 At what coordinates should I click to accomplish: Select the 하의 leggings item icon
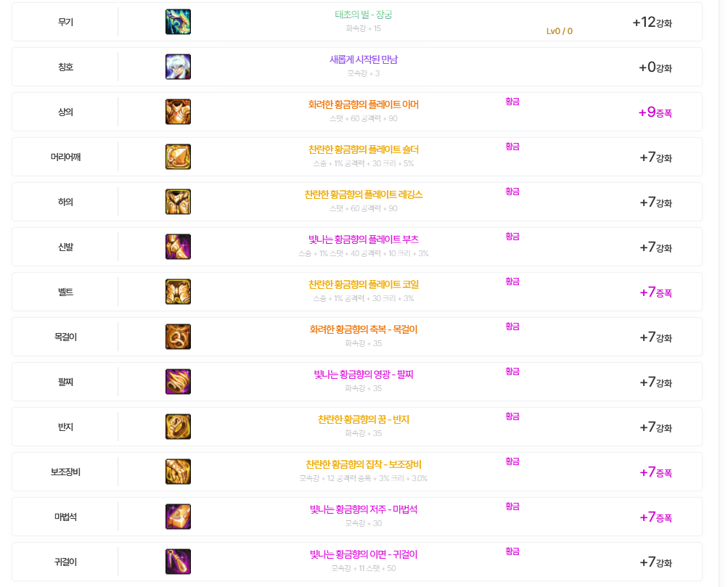pyautogui.click(x=179, y=202)
